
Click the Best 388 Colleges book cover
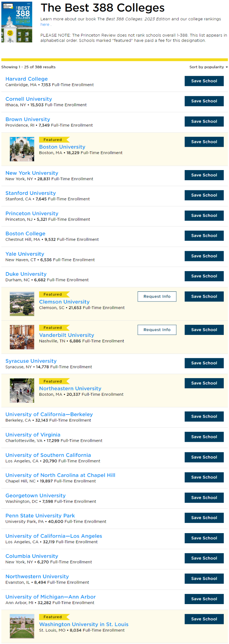click(x=17, y=22)
